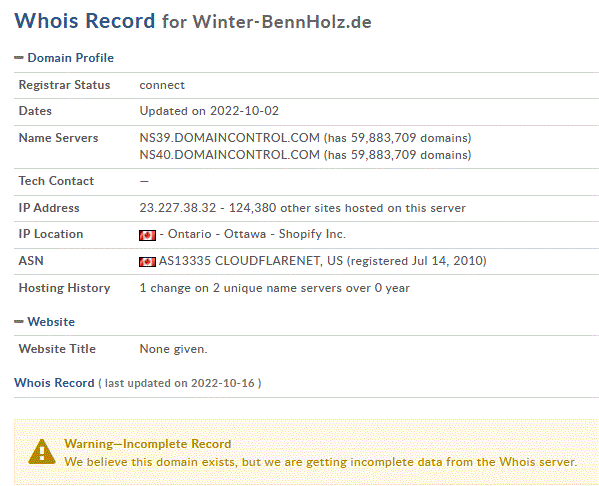This screenshot has height=486, width=599.
Task: Click the Canada flag beside Ontario location
Action: (147, 235)
